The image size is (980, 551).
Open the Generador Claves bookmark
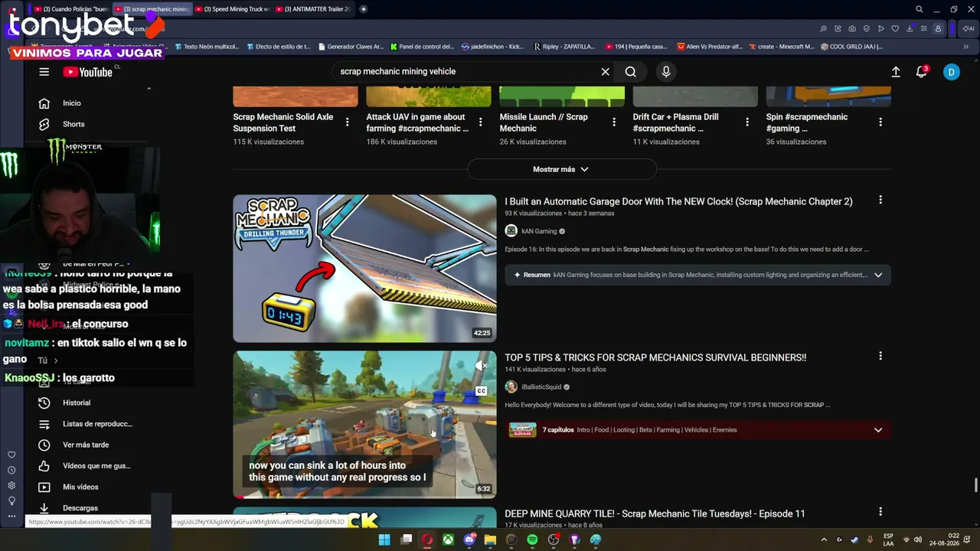(351, 47)
